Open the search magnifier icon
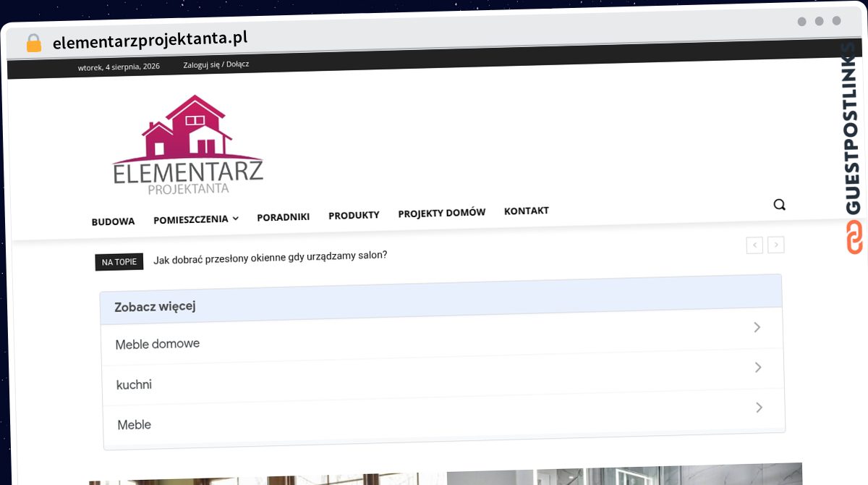Image resolution: width=868 pixels, height=485 pixels. (779, 205)
